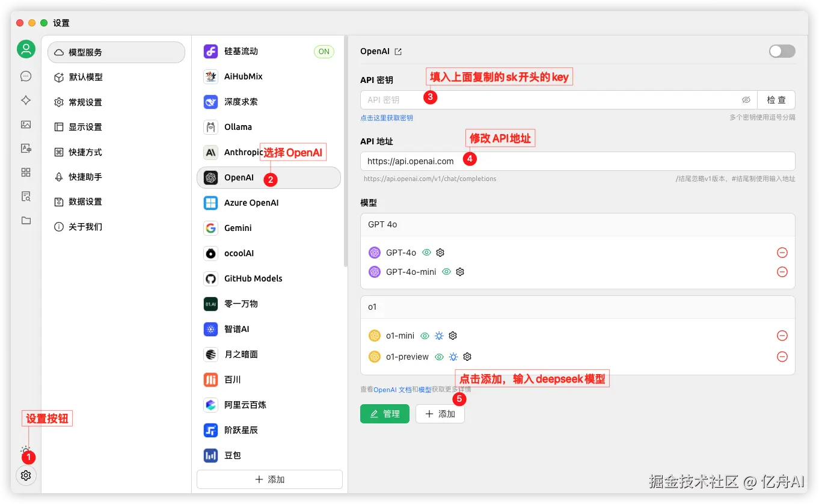Focus the API 地址 input field

pyautogui.click(x=578, y=161)
